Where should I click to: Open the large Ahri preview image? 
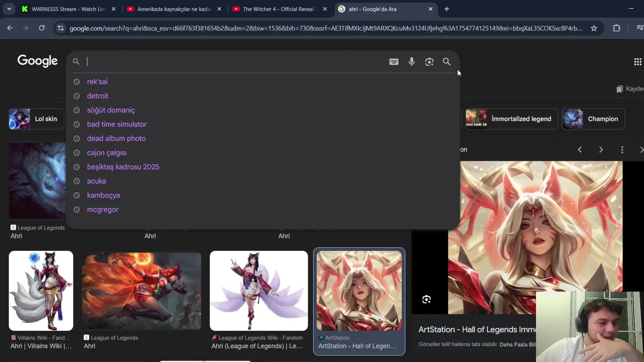point(535,237)
